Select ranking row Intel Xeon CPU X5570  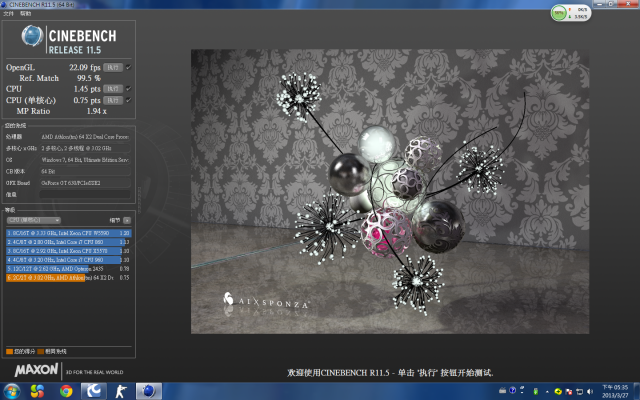(x=68, y=251)
